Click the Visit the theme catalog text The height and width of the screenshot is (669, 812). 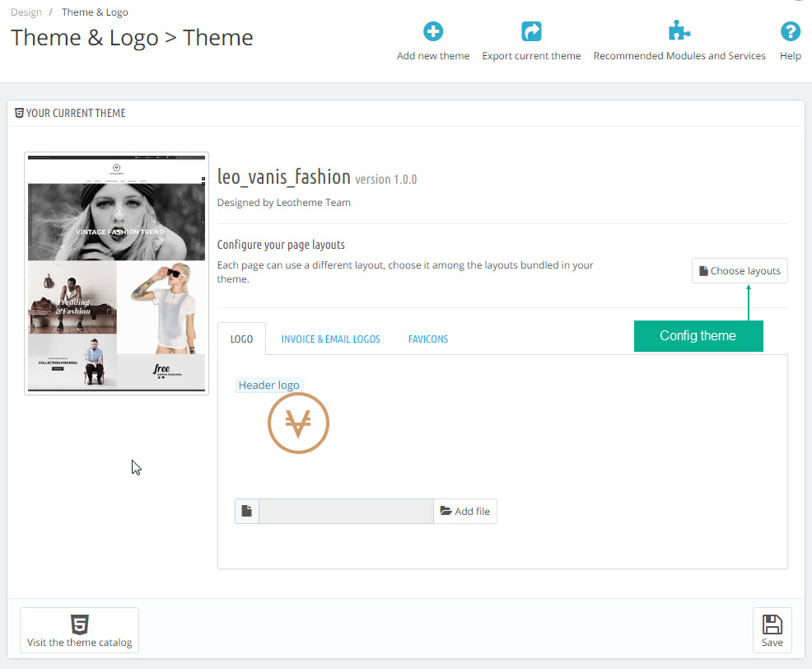[x=79, y=642]
